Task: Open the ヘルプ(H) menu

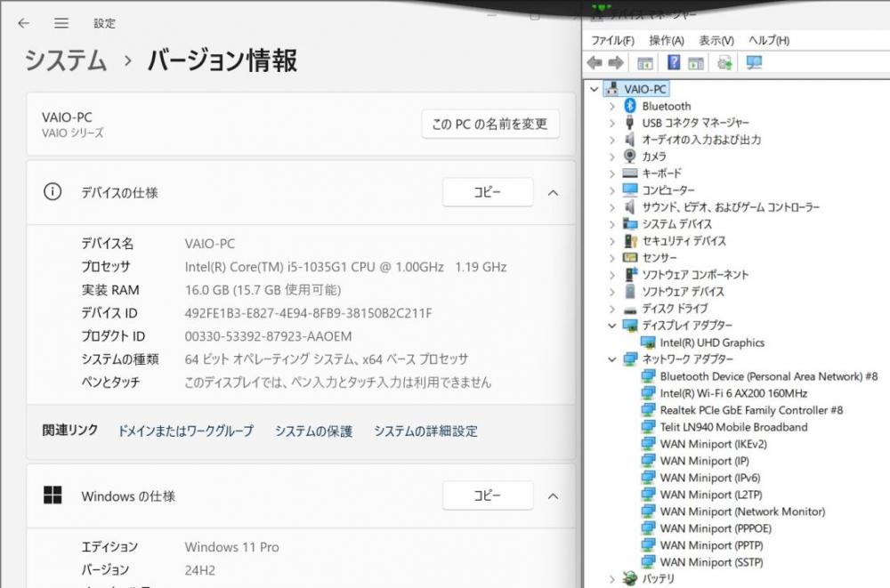Action: click(769, 40)
